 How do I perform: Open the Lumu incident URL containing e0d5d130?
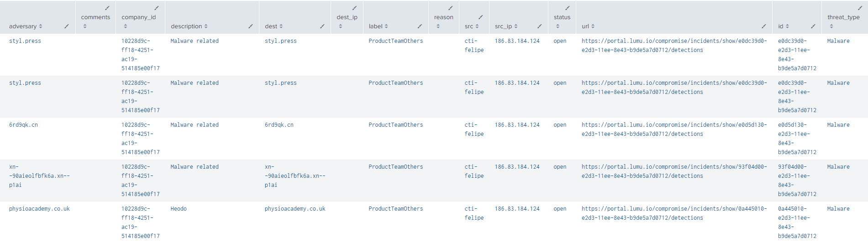pos(674,129)
